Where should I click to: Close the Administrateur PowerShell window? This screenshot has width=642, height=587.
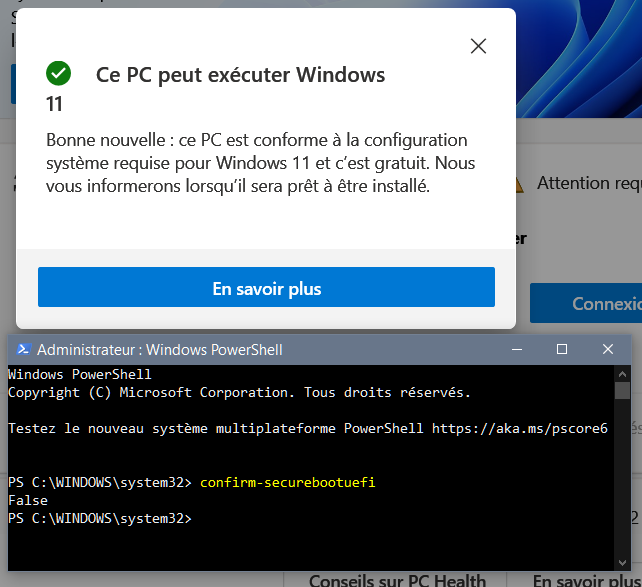[x=608, y=349]
